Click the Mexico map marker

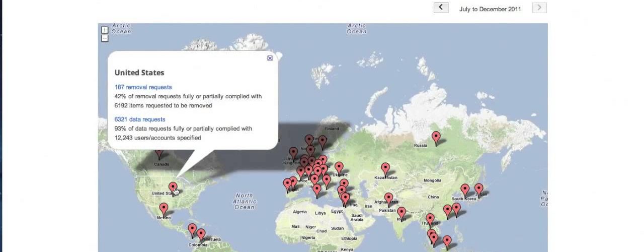click(164, 208)
